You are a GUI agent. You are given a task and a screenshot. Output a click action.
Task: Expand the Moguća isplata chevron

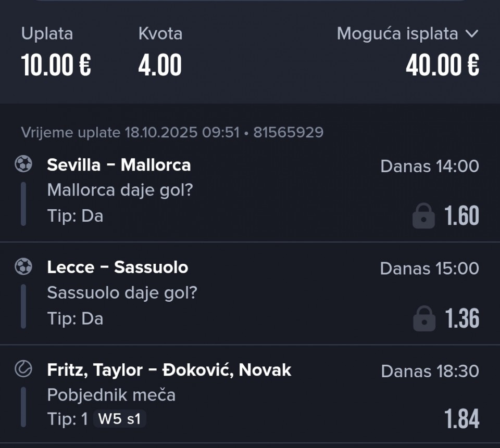point(471,34)
